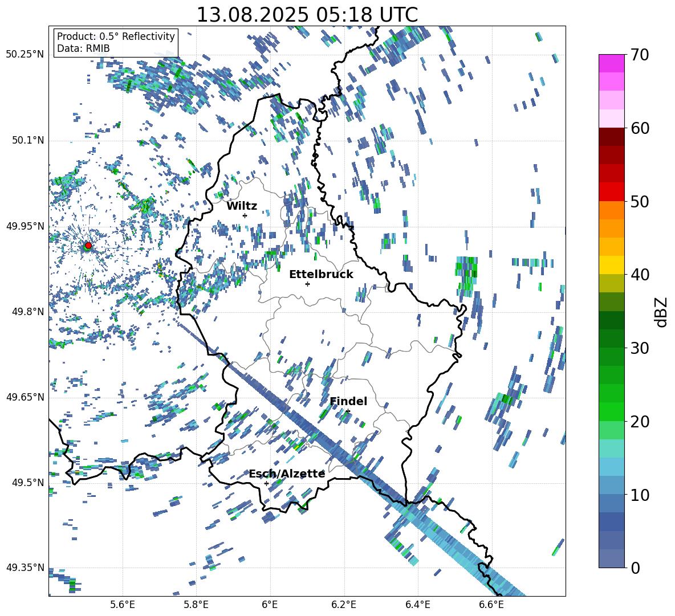Click the 6.2°E longitude label
This screenshot has width=675, height=616.
(344, 605)
